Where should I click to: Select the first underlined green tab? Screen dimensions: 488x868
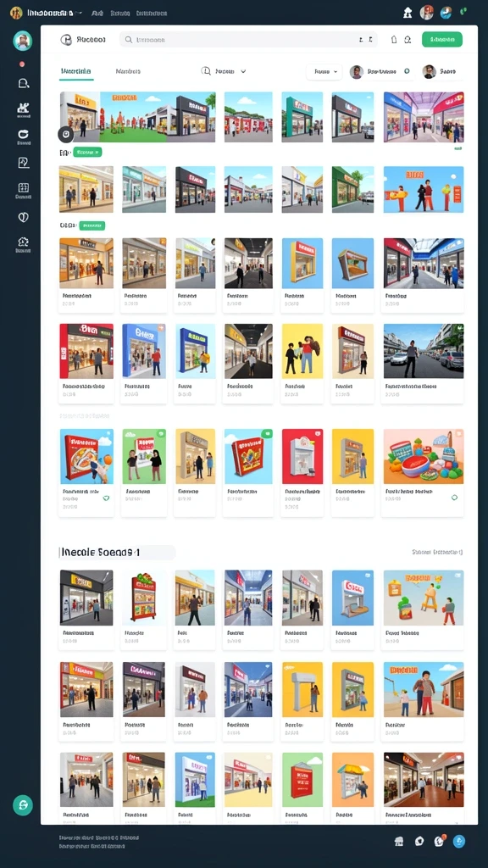(x=76, y=71)
